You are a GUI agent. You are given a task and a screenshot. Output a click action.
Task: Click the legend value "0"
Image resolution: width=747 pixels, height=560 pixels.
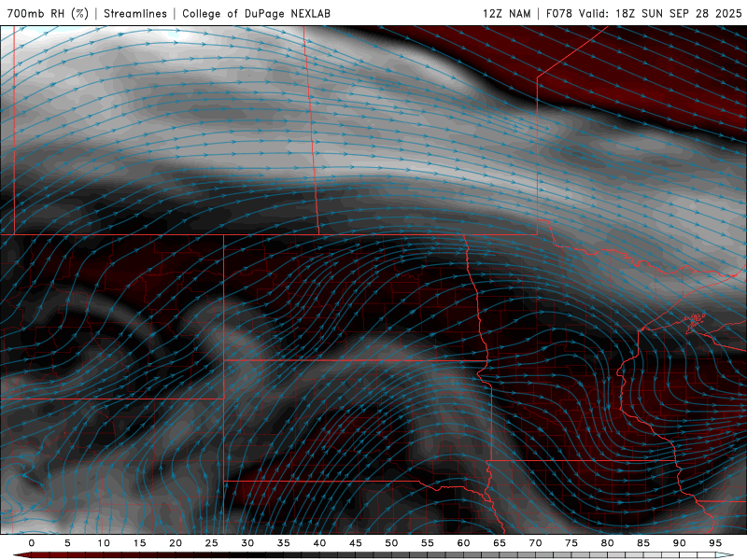(32, 543)
